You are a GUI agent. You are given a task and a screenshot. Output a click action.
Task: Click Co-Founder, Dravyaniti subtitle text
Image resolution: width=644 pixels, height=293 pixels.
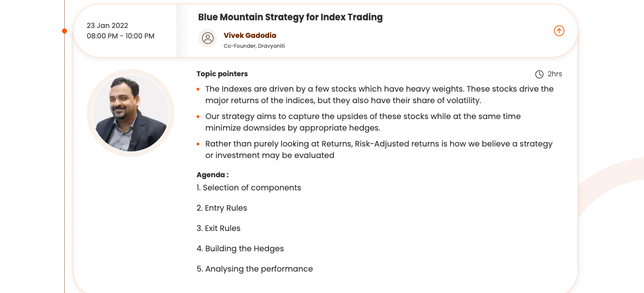(254, 46)
